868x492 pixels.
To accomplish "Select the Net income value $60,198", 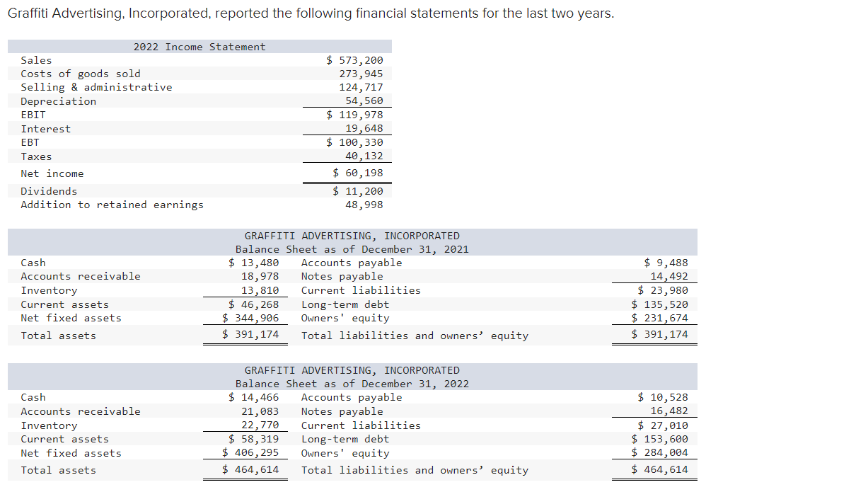I will tap(354, 172).
